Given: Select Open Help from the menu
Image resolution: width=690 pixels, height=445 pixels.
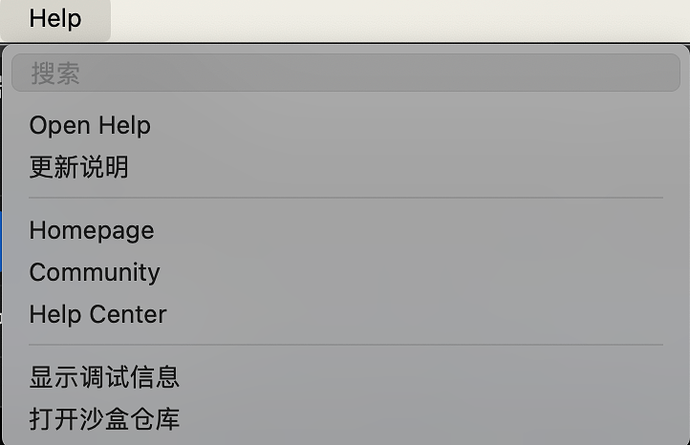Looking at the screenshot, I should pyautogui.click(x=90, y=126).
